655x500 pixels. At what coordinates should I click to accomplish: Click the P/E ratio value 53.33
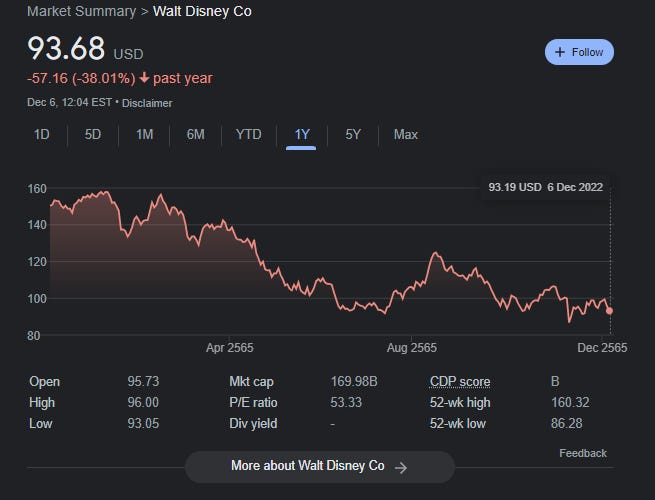pyautogui.click(x=346, y=403)
